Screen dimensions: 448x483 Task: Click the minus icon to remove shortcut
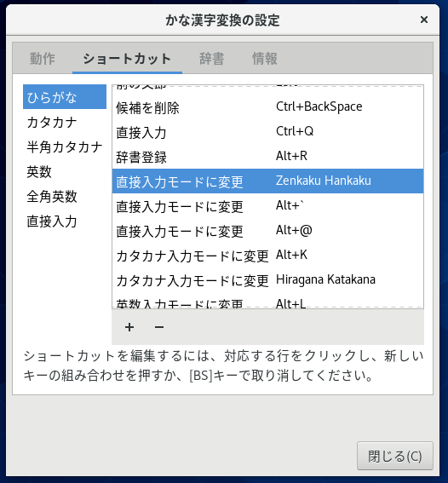click(159, 327)
